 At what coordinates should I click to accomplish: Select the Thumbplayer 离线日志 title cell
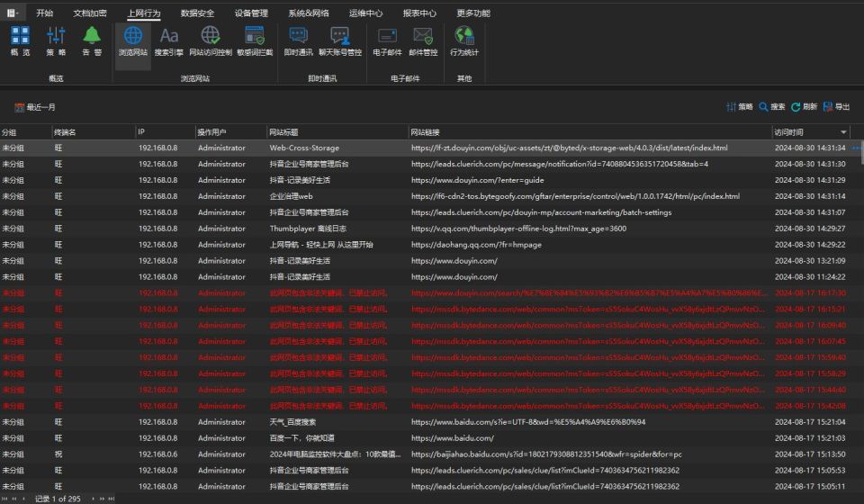point(308,229)
